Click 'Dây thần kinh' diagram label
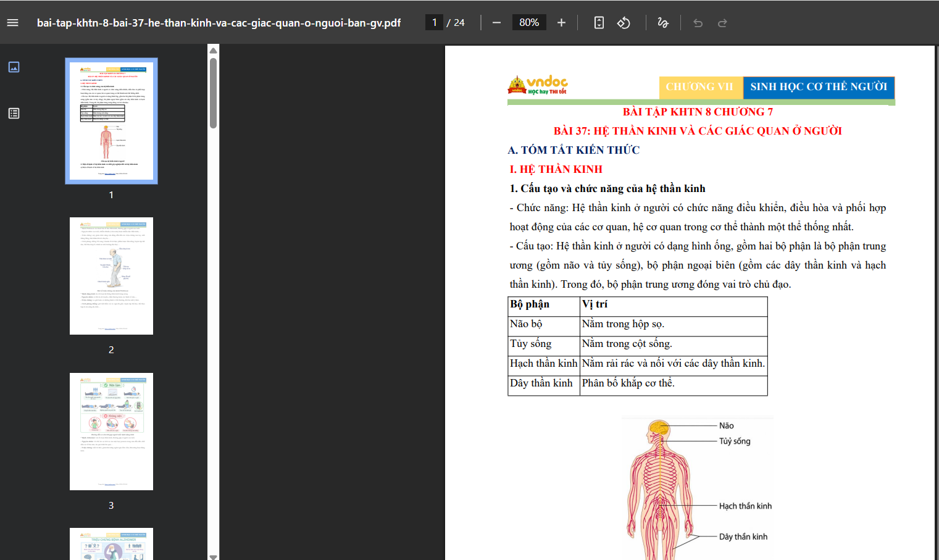Screen dimensions: 939x560 (x=743, y=537)
